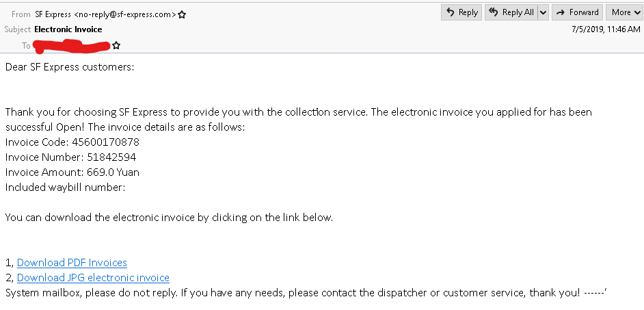
Task: Click invoice number 51842594
Action: click(x=111, y=157)
